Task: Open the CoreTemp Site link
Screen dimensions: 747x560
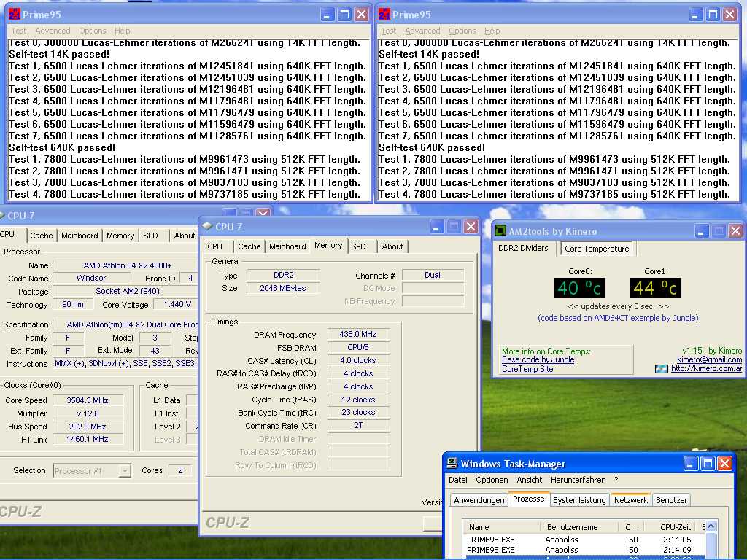Action: [527, 368]
